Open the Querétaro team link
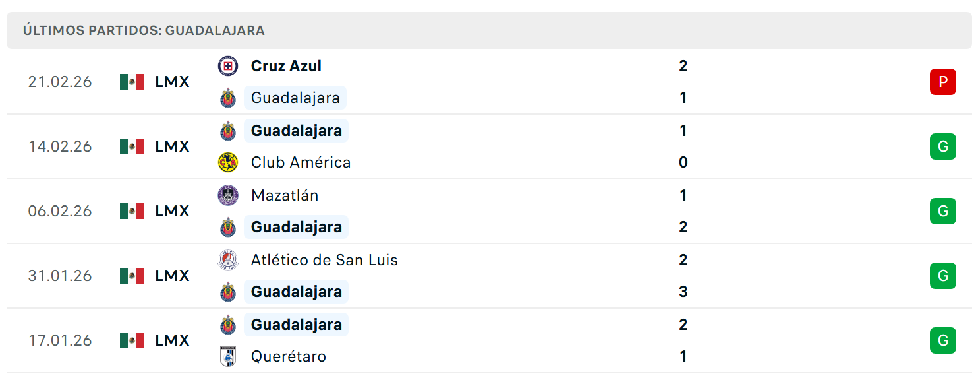Screen dimensions: 980x384 289,356
